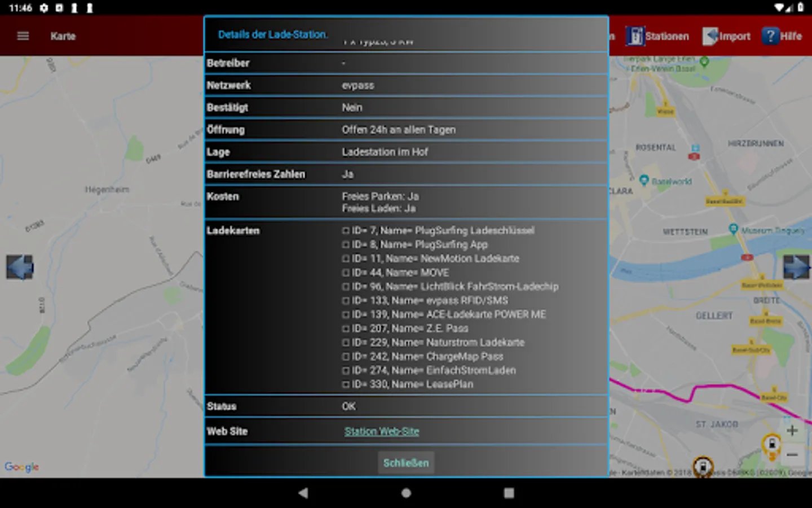Check the ChargeMap Pass checkbox
The width and height of the screenshot is (812, 508).
pos(346,357)
